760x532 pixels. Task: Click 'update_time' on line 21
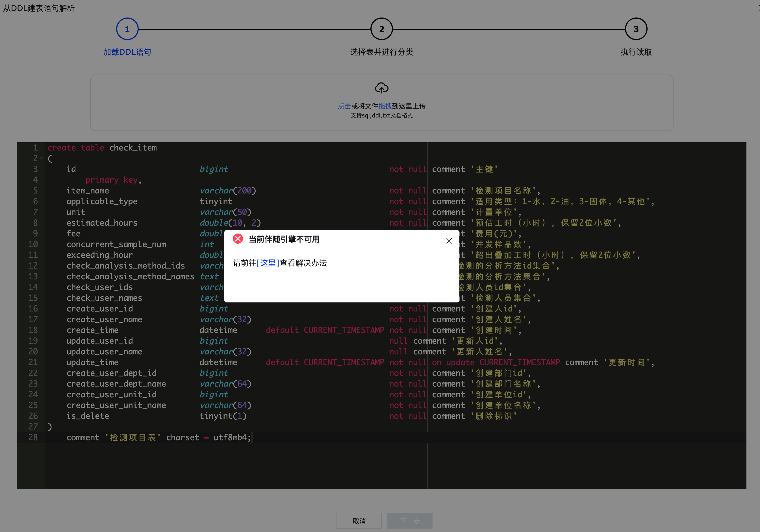click(92, 362)
